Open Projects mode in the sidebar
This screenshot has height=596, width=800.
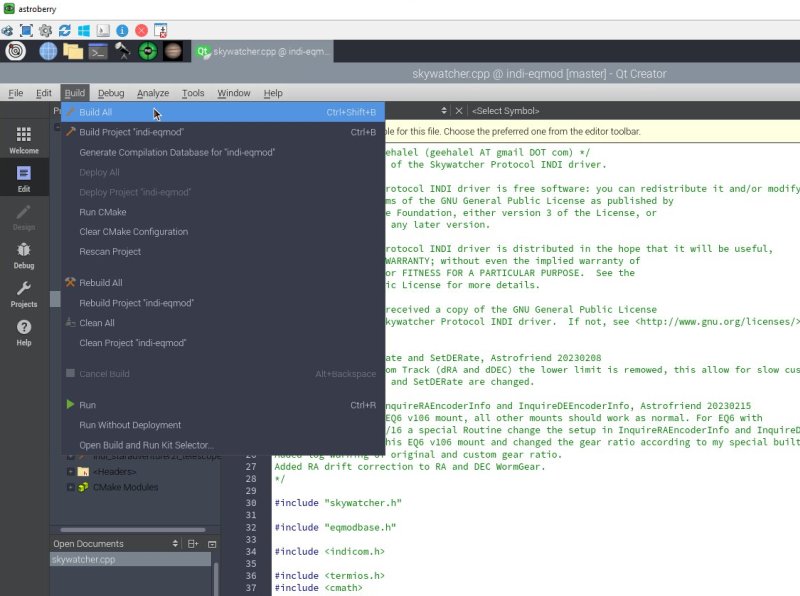tap(24, 293)
